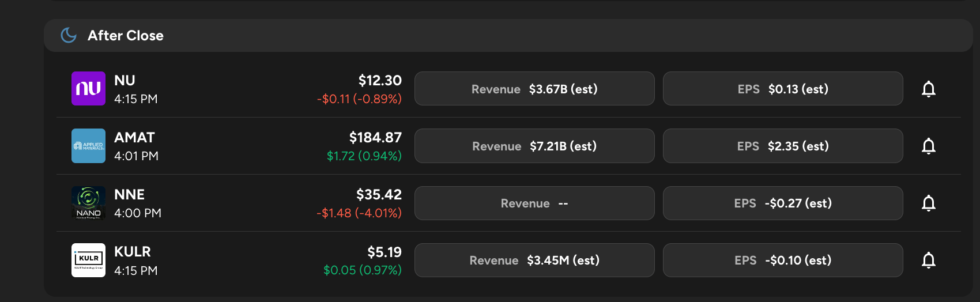Open KULR EPS -$0.10 estimate box
The width and height of the screenshot is (980, 302).
pyautogui.click(x=783, y=260)
